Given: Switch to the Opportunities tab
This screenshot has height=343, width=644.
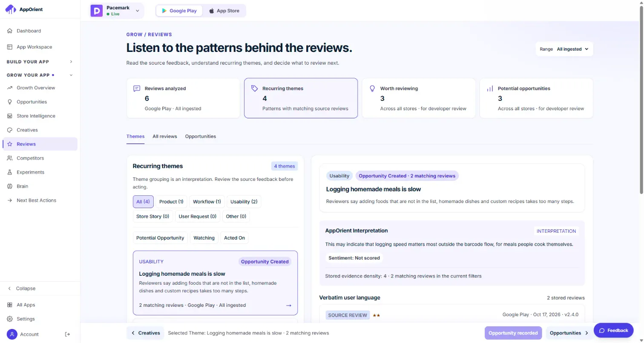Looking at the screenshot, I should 201,137.
